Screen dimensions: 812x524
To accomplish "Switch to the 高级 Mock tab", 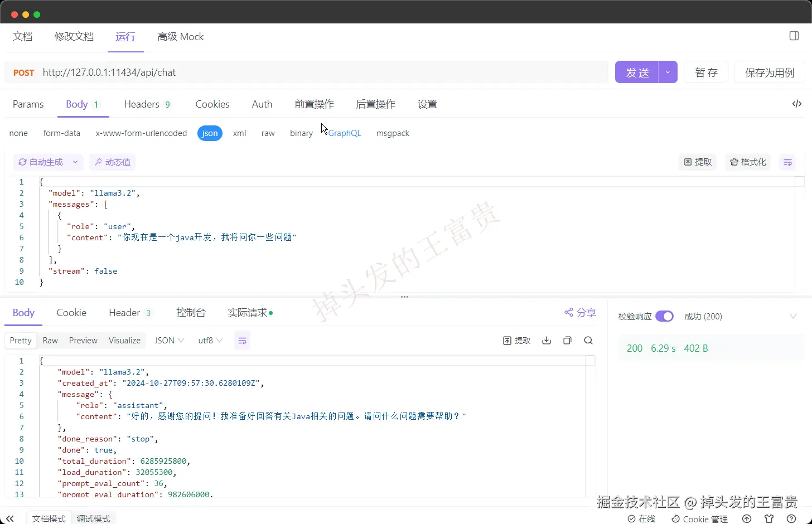I will coord(181,37).
